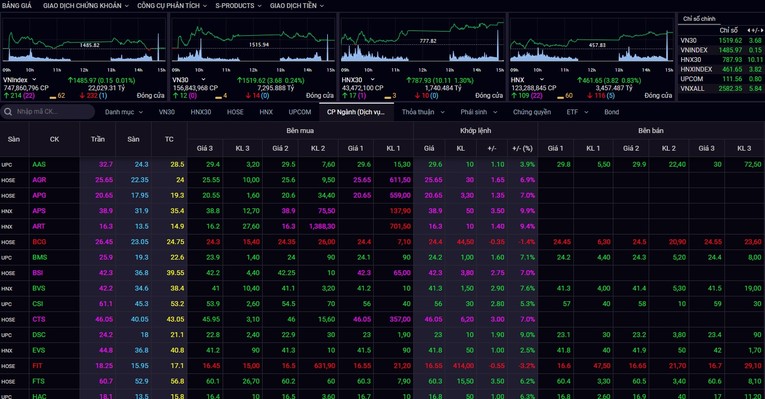Viewport: 765px width, 399px height.
Task: Open stock symbol BVS
Action: pos(39,289)
